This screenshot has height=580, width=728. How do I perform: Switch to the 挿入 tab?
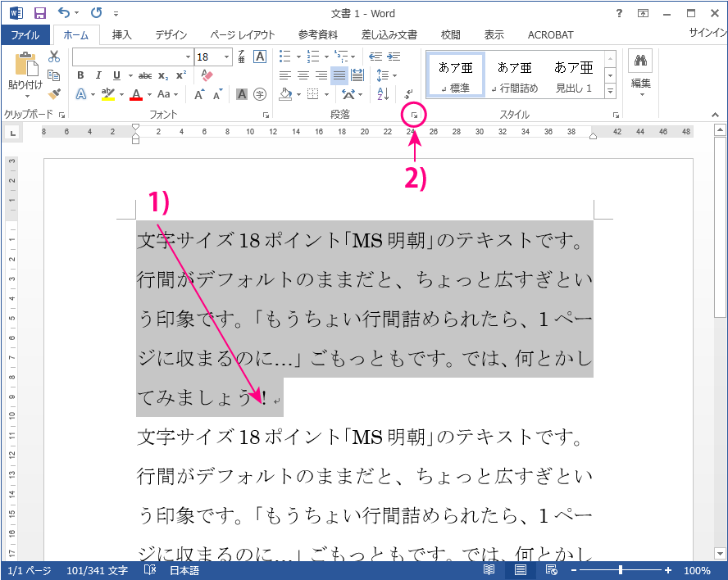click(121, 35)
